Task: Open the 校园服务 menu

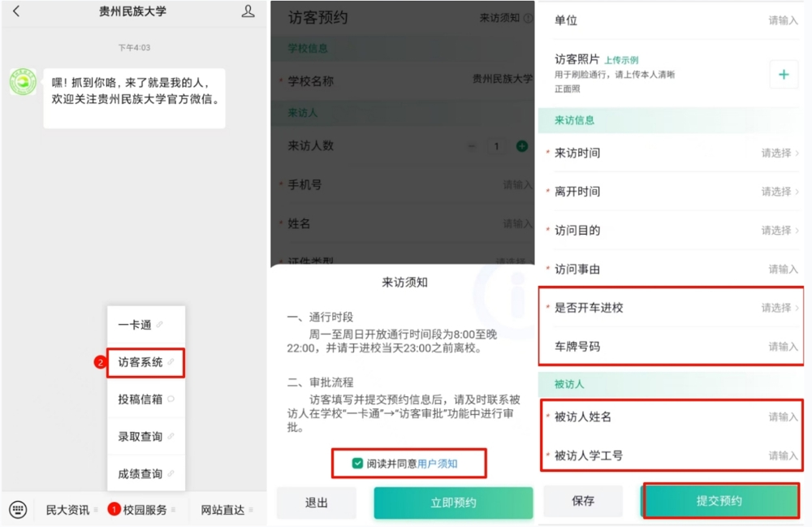Action: 144,510
